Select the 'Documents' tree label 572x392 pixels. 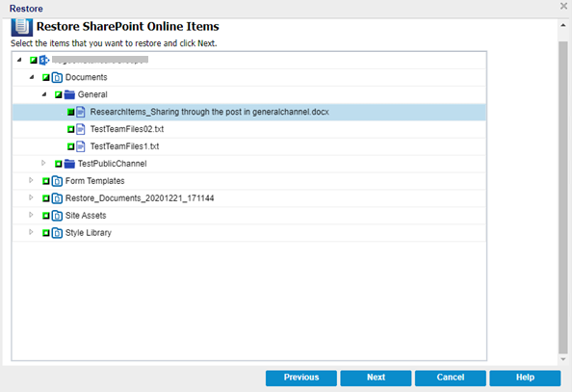(x=86, y=77)
